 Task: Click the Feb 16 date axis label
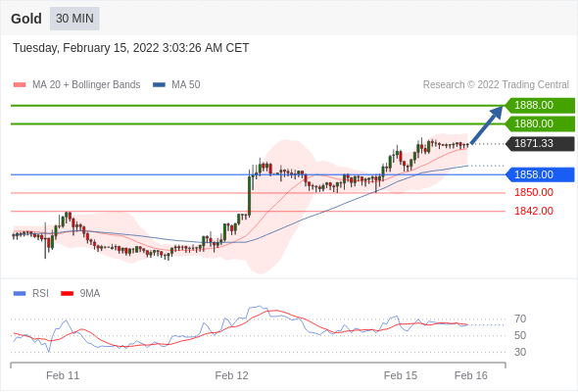point(471,375)
